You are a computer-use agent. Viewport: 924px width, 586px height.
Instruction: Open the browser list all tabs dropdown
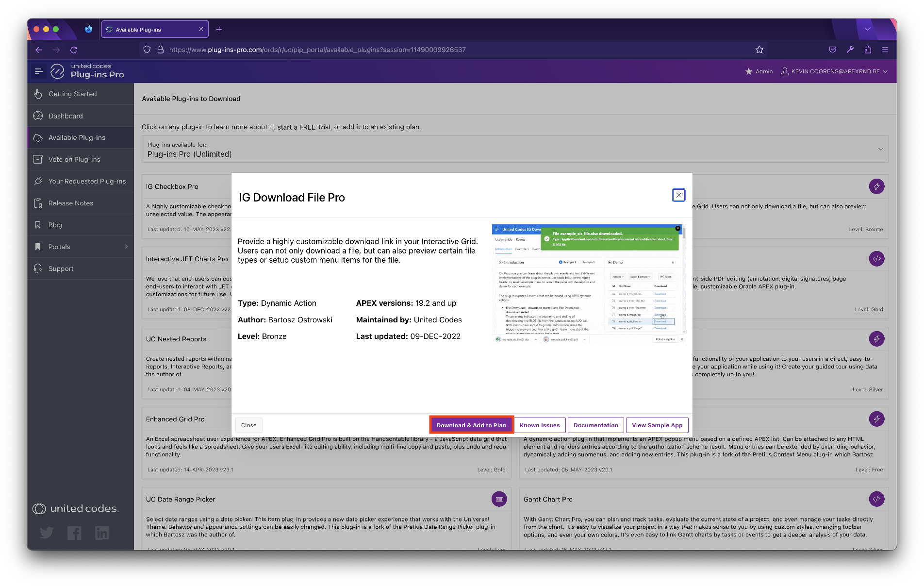click(867, 29)
